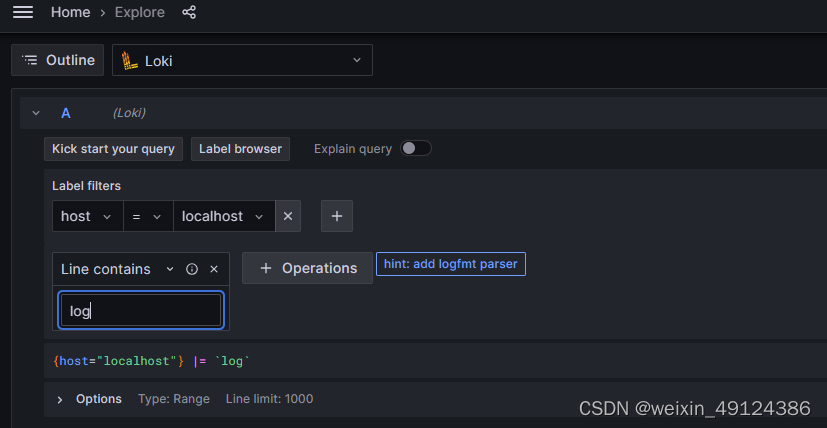Open the Loki data source dropdown
The image size is (827, 428).
click(242, 60)
